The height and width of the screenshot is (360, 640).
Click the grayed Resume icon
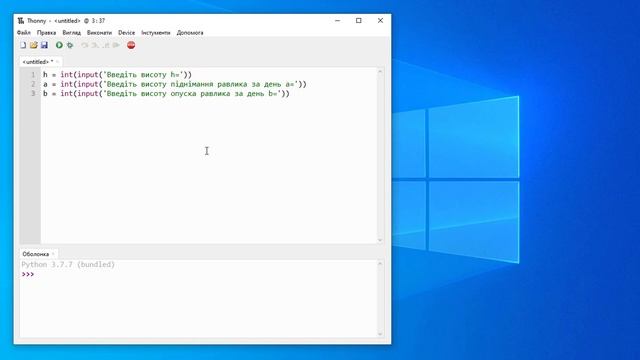[117, 45]
